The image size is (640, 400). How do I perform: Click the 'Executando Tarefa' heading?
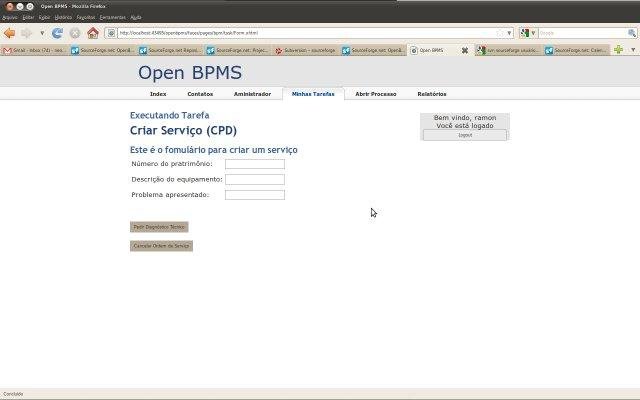click(x=169, y=116)
